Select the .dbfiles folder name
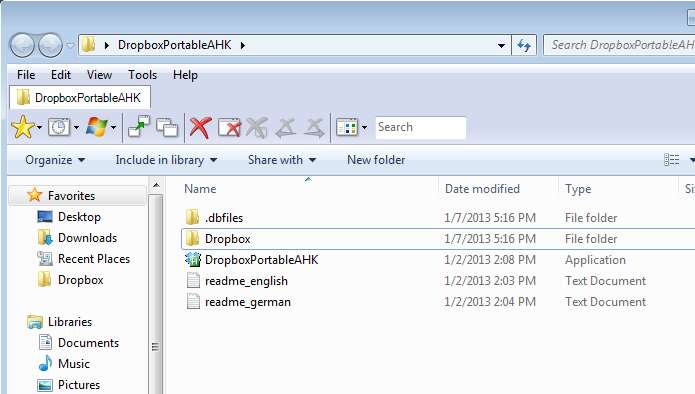Screen dimensions: 695x394 click(x=224, y=218)
